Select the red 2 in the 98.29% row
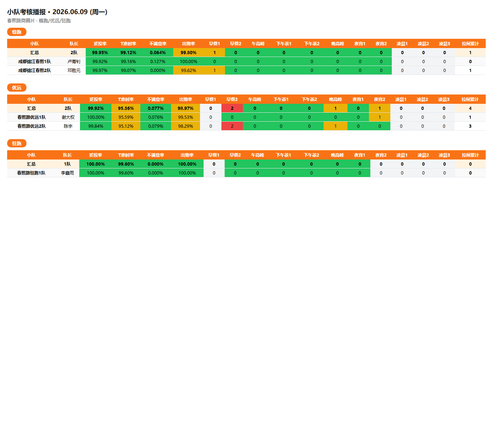 tap(232, 126)
